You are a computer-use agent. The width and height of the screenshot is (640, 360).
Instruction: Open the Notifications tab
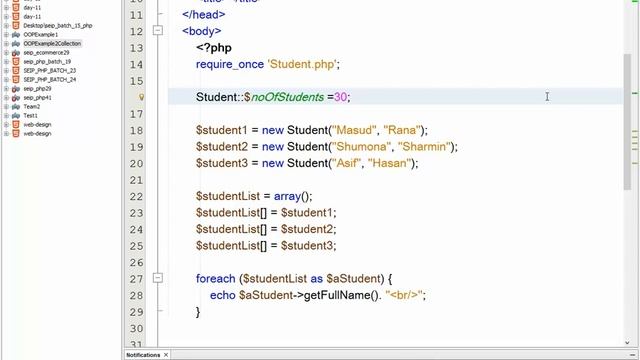[x=143, y=355]
